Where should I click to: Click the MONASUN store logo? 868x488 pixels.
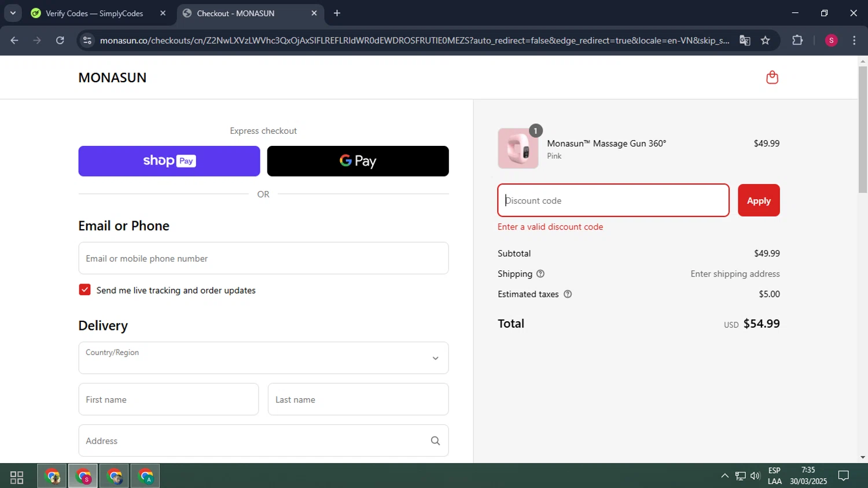112,78
